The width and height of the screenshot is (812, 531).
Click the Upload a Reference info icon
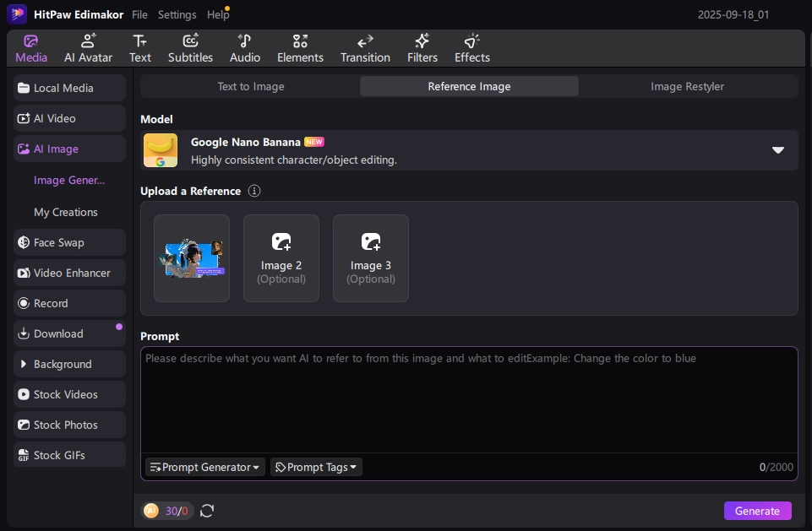pyautogui.click(x=254, y=191)
